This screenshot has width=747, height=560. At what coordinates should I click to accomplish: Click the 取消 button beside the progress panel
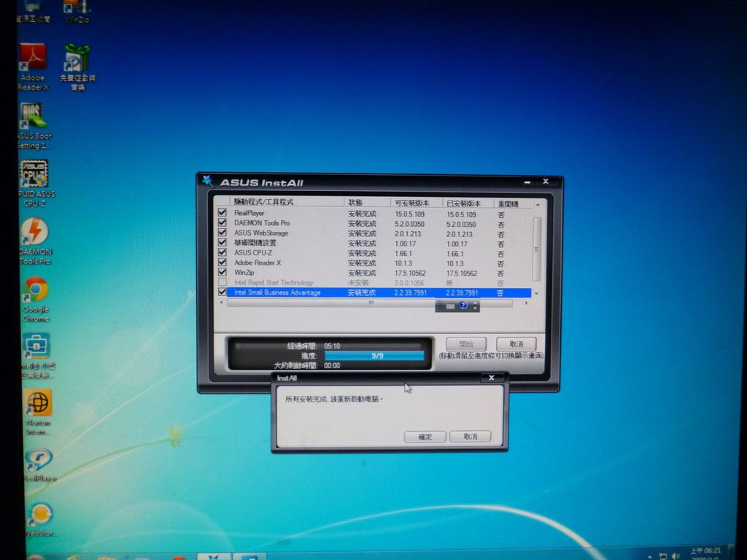point(516,344)
